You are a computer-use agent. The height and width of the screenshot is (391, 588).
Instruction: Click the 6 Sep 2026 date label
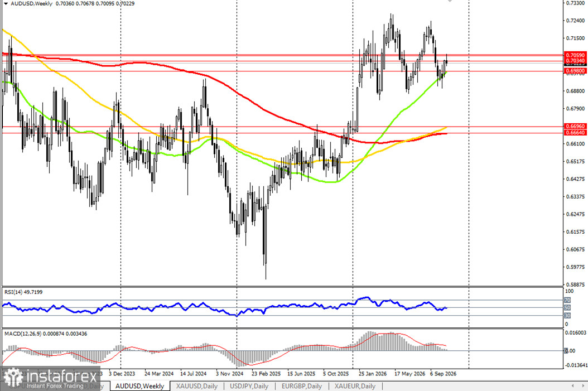(444, 374)
